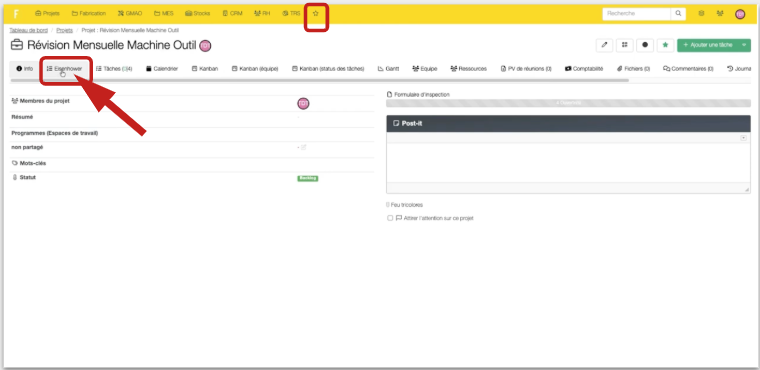Open the Calendrier tab
The height and width of the screenshot is (370, 760).
coord(162,69)
